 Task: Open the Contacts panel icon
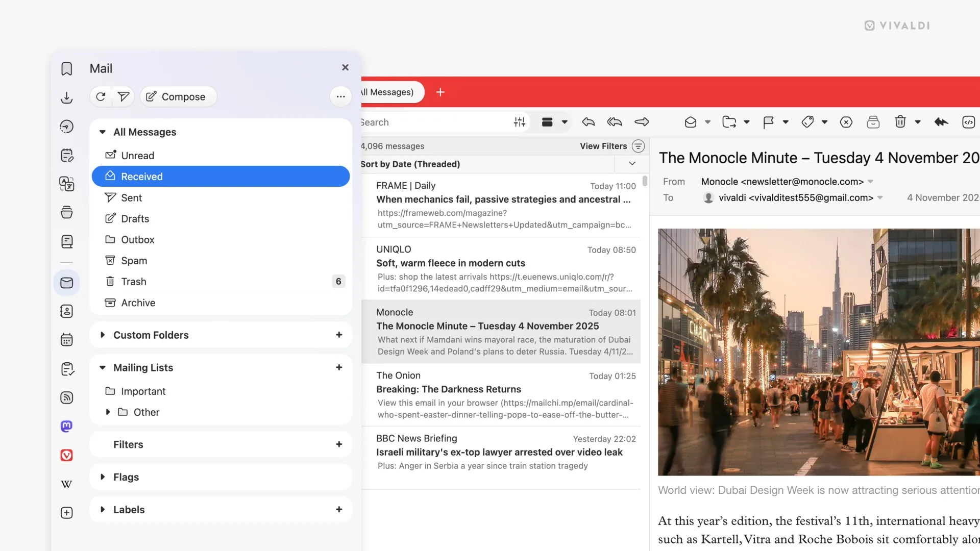point(67,311)
